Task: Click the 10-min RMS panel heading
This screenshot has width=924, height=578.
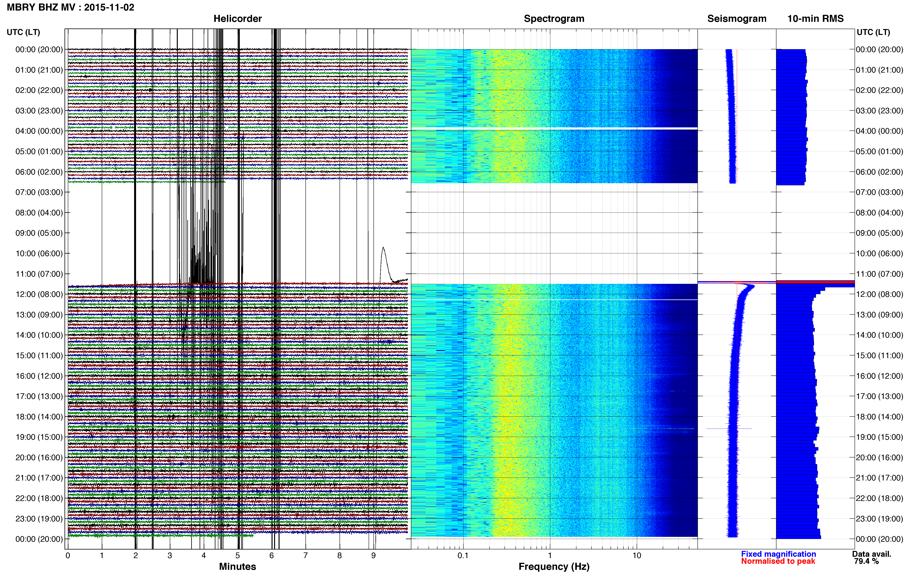Action: click(816, 19)
